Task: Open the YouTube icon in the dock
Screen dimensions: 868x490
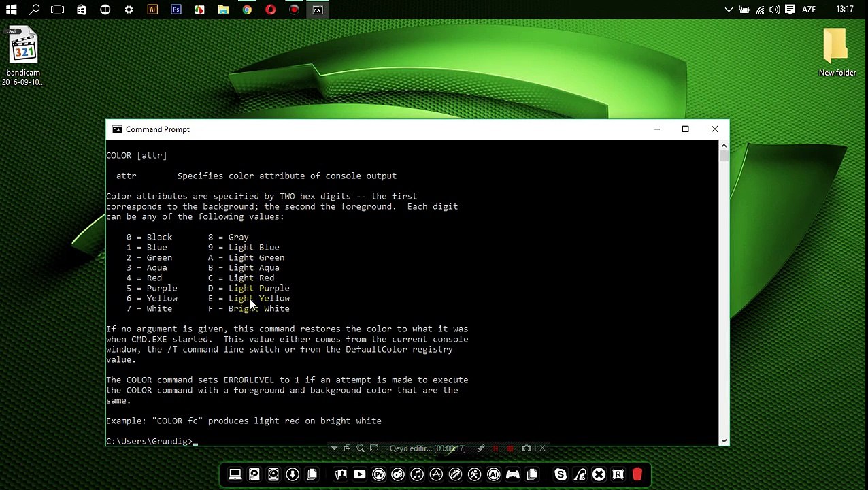Action: (x=360, y=474)
